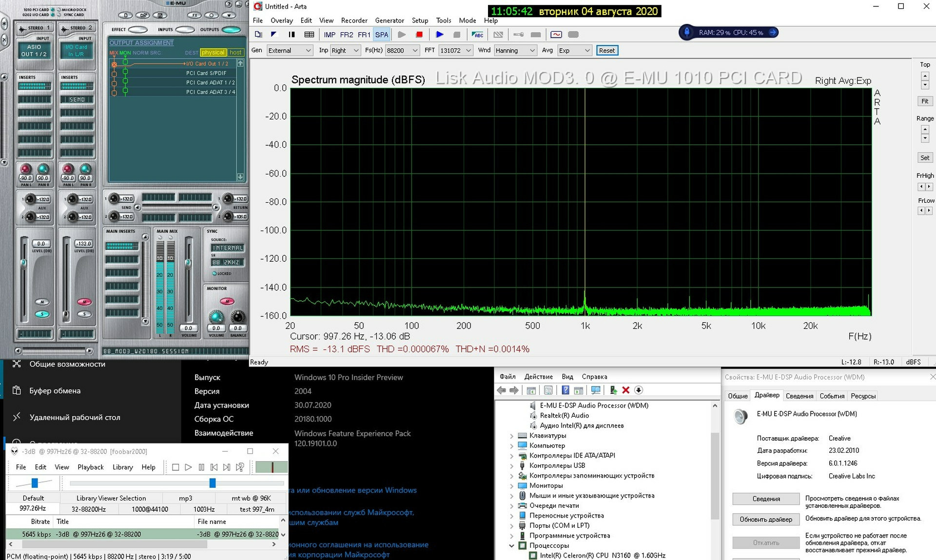Viewport: 936px width, 560px height.
Task: Stop recording with the red square button
Action: point(419,35)
